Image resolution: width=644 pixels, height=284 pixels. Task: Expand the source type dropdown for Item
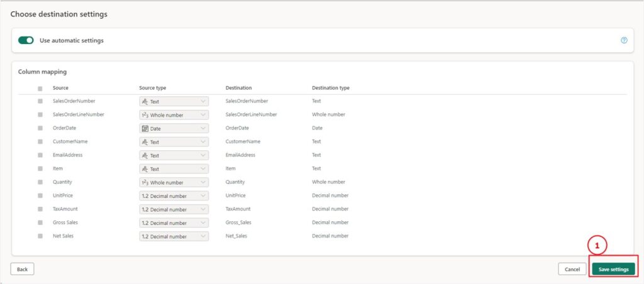coord(203,168)
